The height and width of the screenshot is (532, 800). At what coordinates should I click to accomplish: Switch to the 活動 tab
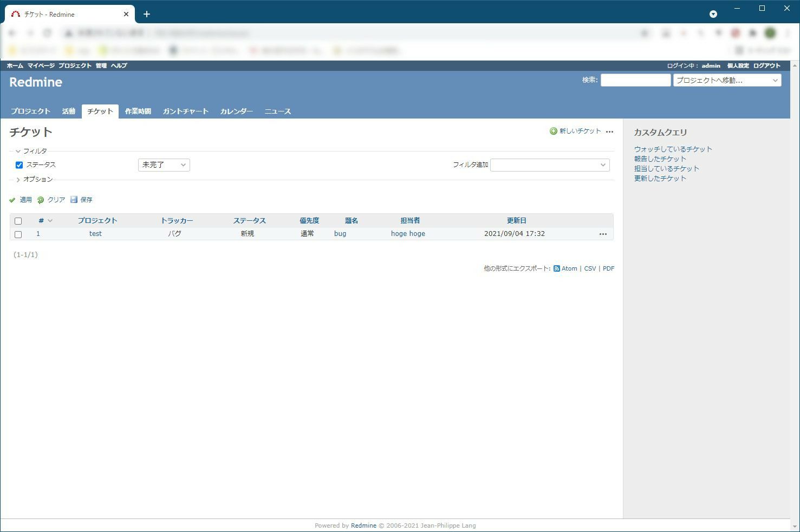point(69,111)
